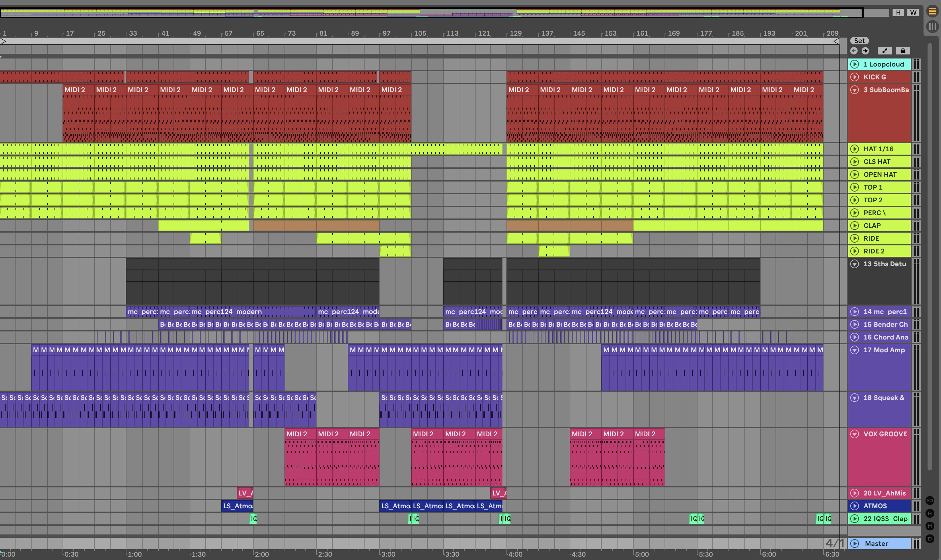Show or hide the Mixer section
Image resolution: width=941 pixels, height=560 pixels.
(x=930, y=526)
